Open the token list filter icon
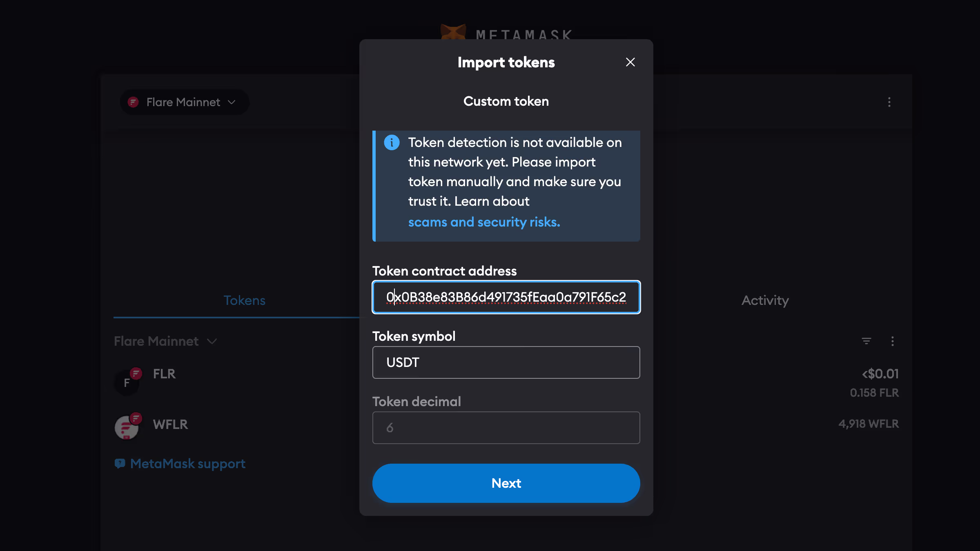The width and height of the screenshot is (980, 551). [x=866, y=341]
